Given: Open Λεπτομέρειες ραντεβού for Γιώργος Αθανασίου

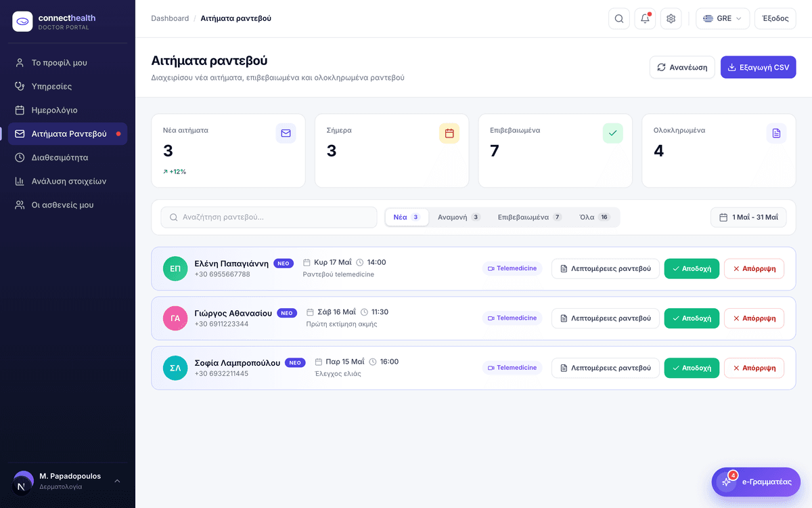Looking at the screenshot, I should coord(606,318).
